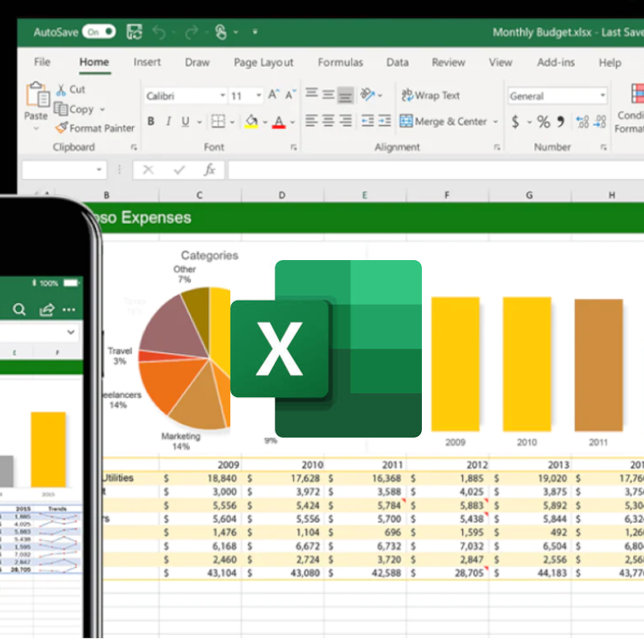644x644 pixels.
Task: Click the Increase Indent icon
Action: point(385,121)
